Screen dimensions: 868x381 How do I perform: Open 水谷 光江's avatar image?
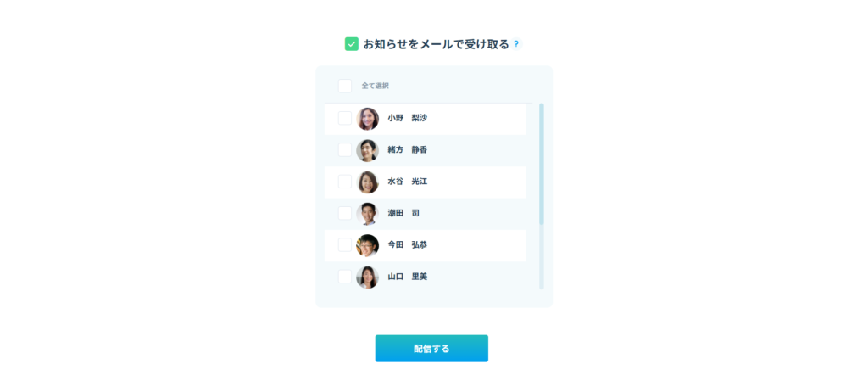368,182
